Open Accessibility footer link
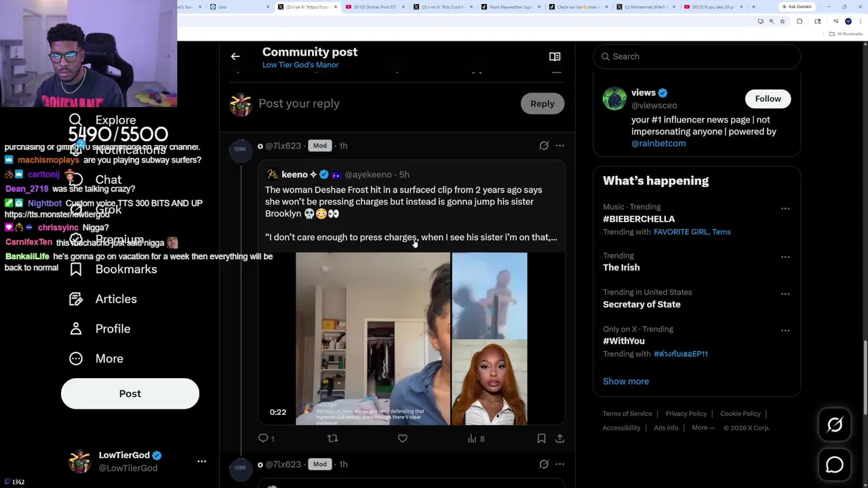The image size is (868, 488). click(621, 428)
